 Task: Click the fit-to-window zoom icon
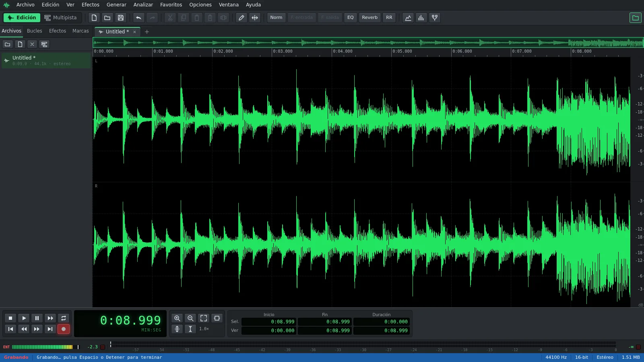204,318
